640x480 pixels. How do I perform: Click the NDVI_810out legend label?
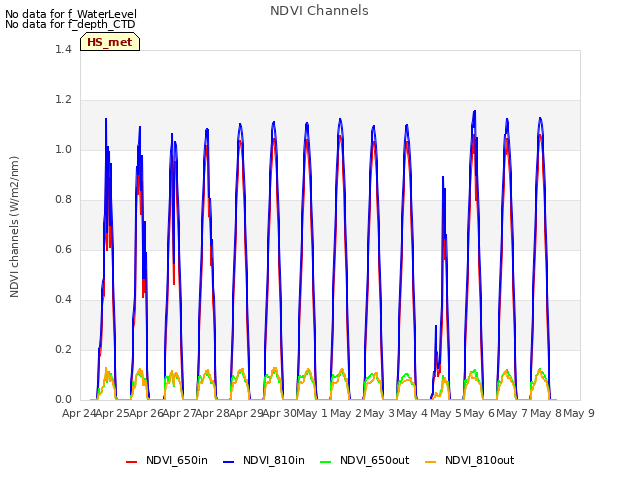pyautogui.click(x=480, y=460)
